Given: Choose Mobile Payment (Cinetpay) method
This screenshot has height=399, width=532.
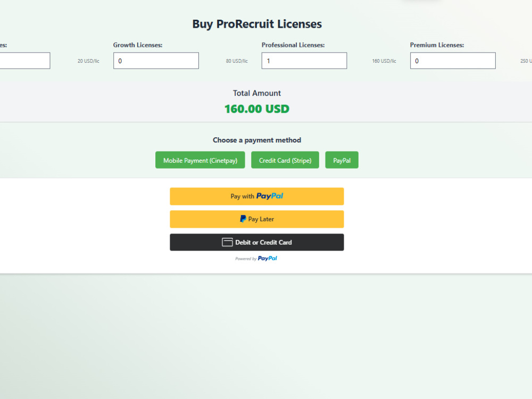Looking at the screenshot, I should click(200, 160).
